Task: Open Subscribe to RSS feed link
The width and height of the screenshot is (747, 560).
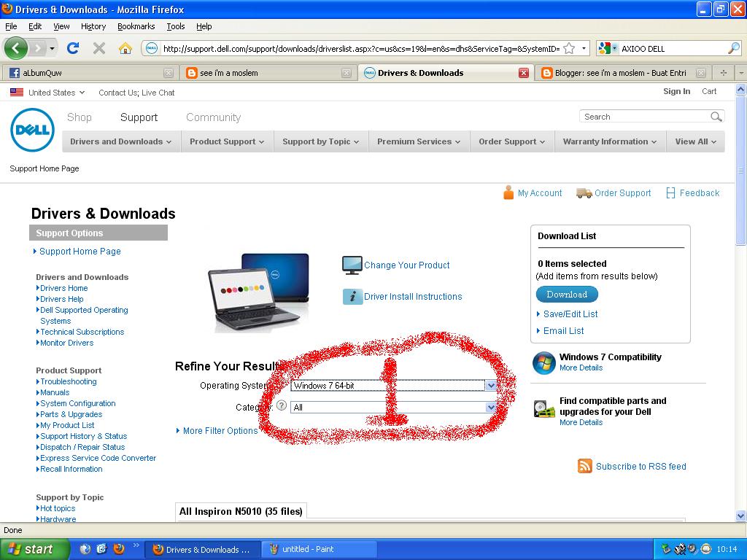Action: click(640, 466)
